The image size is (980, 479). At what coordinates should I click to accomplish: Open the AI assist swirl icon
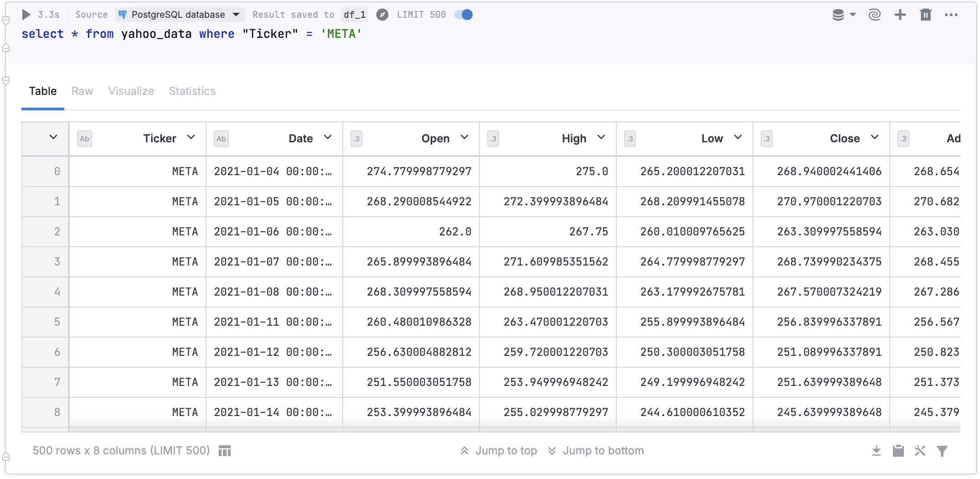pyautogui.click(x=874, y=15)
